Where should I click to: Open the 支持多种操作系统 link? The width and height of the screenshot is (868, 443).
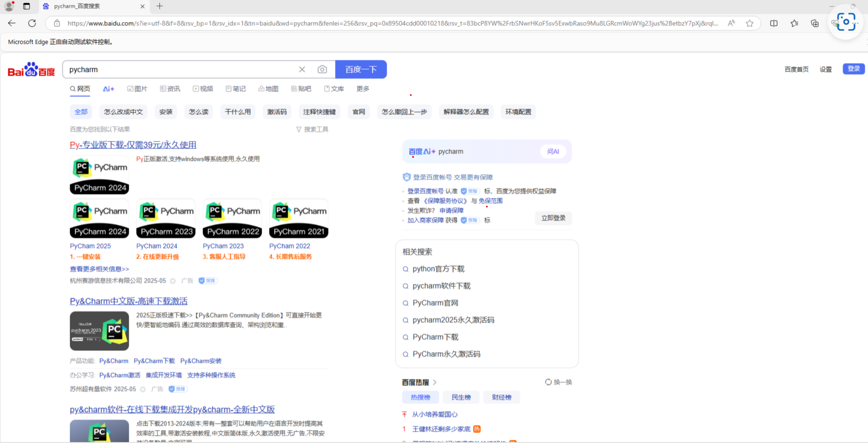211,375
